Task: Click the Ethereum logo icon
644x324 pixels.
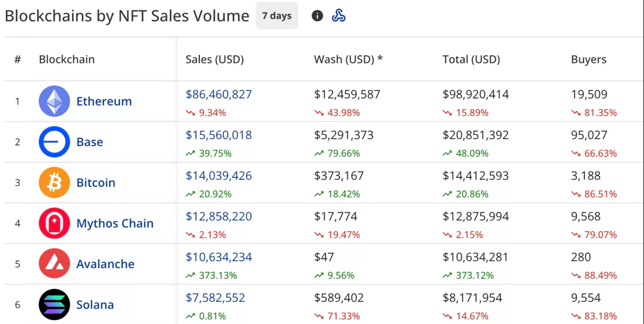Action: click(54, 101)
